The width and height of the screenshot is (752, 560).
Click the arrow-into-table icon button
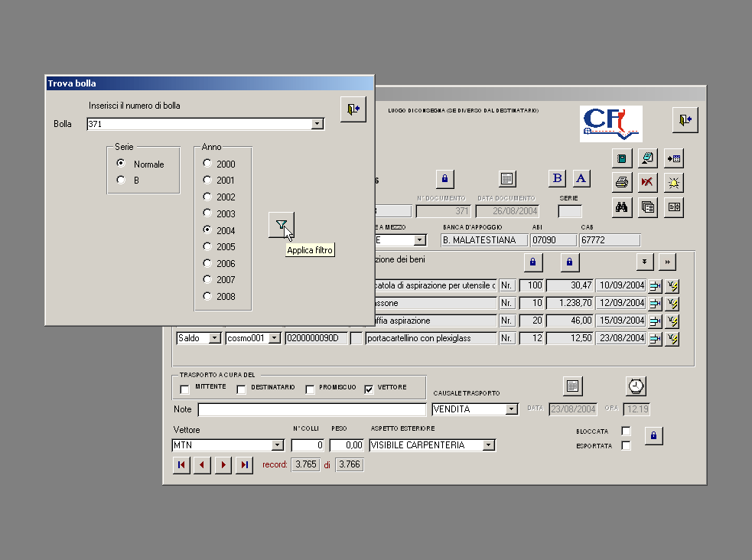click(674, 158)
